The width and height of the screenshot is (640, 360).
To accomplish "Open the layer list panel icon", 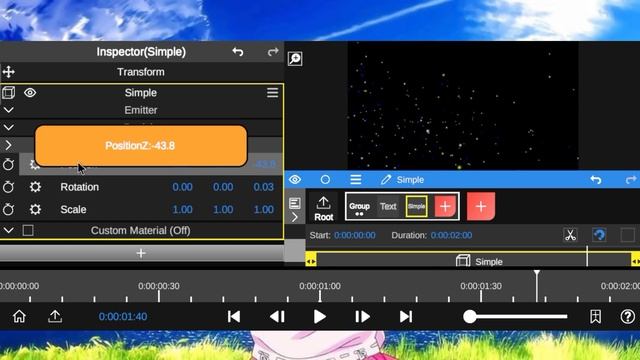I will [x=295, y=203].
